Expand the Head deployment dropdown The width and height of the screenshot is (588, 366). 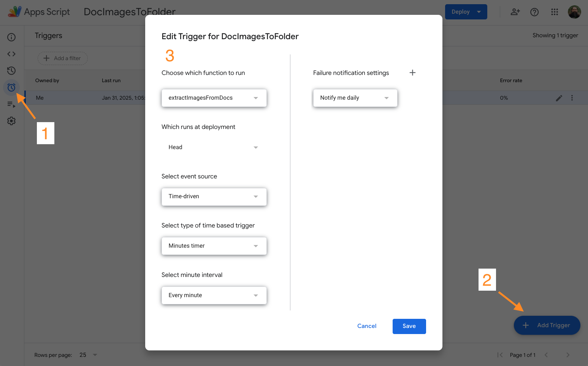[x=214, y=147]
